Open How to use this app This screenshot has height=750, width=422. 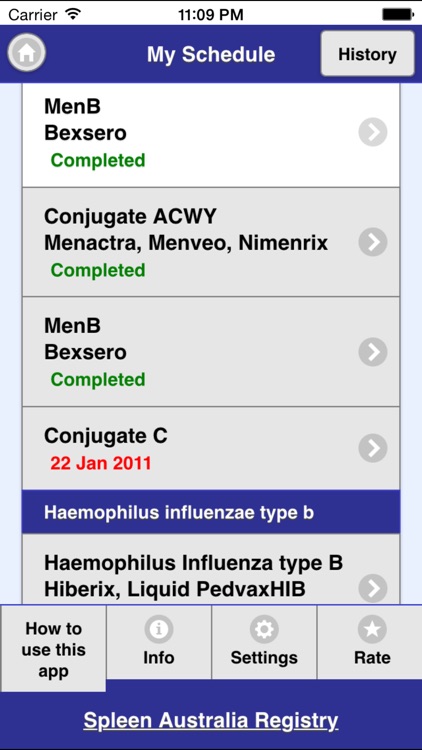click(53, 649)
